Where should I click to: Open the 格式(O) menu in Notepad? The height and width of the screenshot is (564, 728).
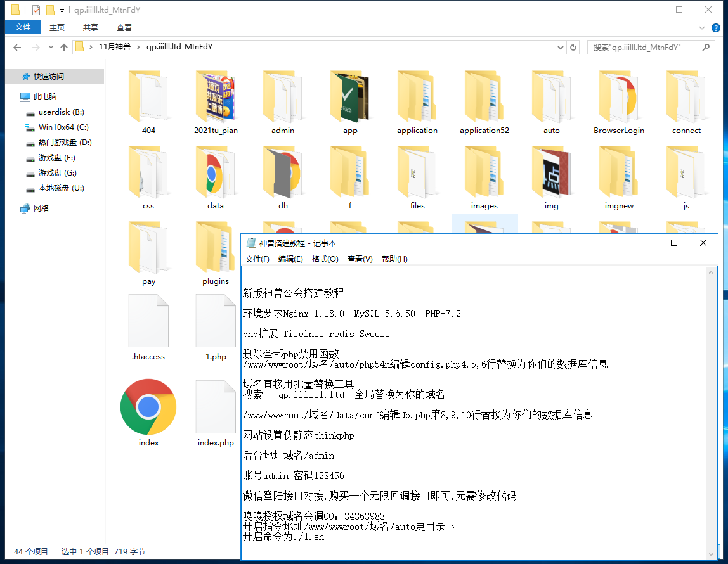click(x=325, y=259)
